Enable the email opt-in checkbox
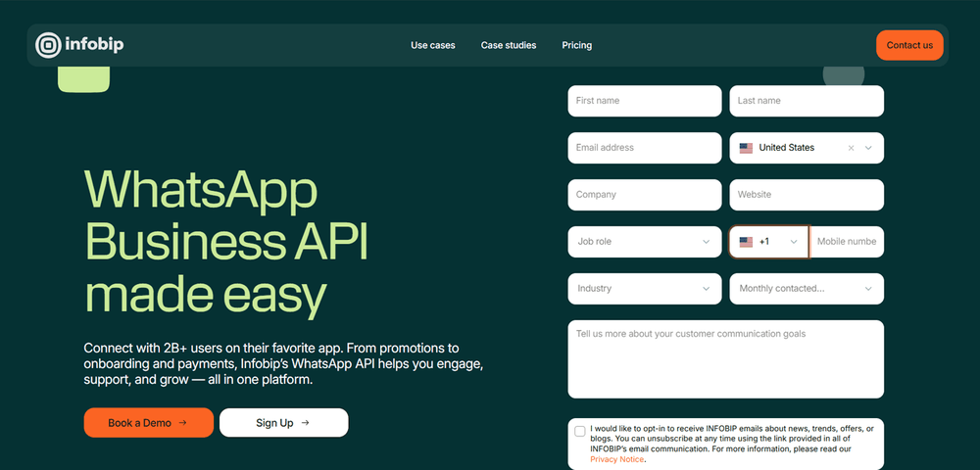 [x=580, y=431]
